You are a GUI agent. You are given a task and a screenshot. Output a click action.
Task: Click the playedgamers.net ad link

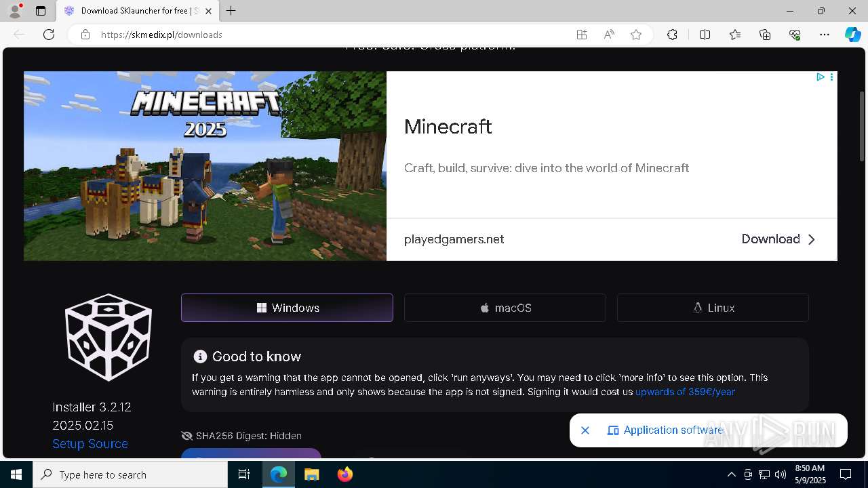(x=454, y=239)
